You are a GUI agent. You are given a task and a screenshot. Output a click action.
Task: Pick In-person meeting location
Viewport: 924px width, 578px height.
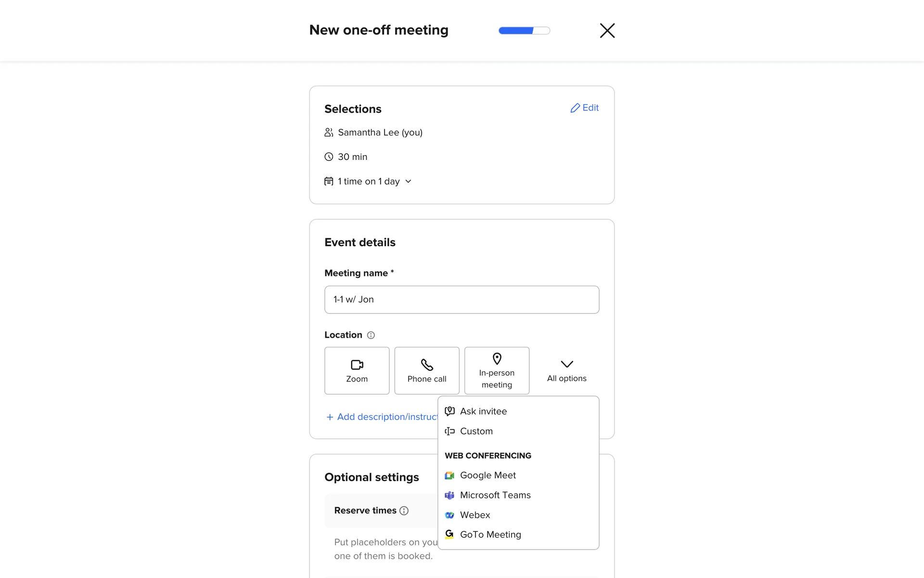[x=497, y=370]
